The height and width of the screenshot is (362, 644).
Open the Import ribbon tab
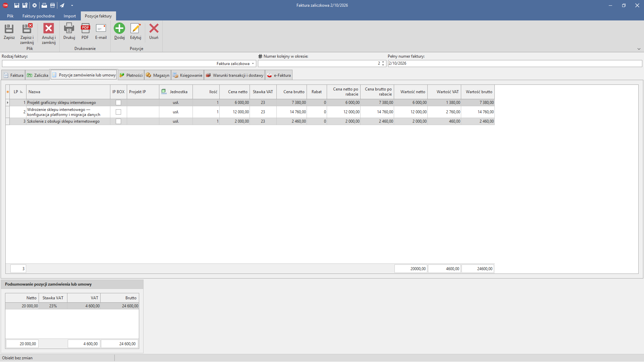pos(70,16)
